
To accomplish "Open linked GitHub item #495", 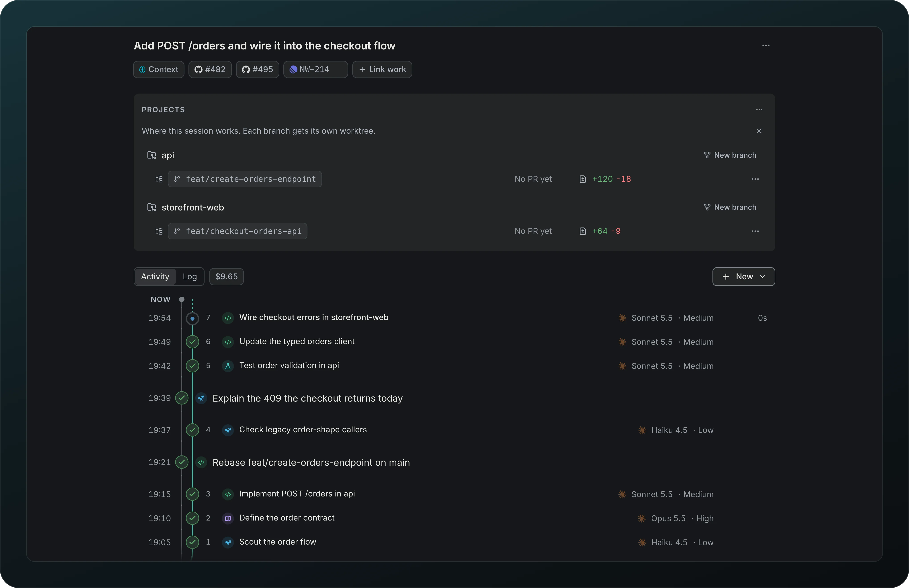I will pos(257,69).
